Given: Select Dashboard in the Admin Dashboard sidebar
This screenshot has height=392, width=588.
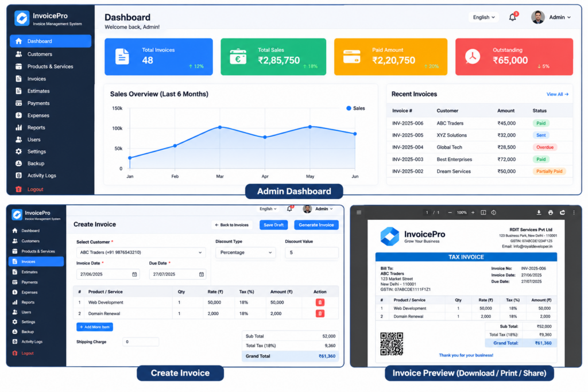Looking at the screenshot, I should coord(51,41).
